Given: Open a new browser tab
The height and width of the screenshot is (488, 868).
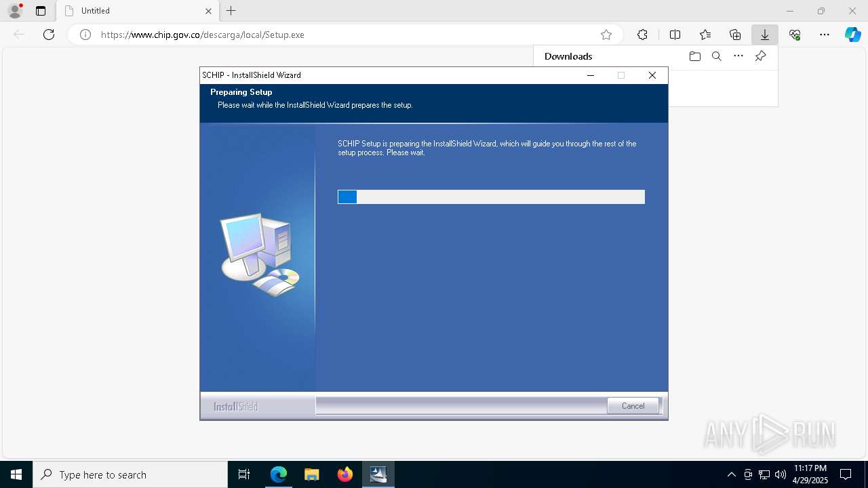Looking at the screenshot, I should click(x=231, y=11).
